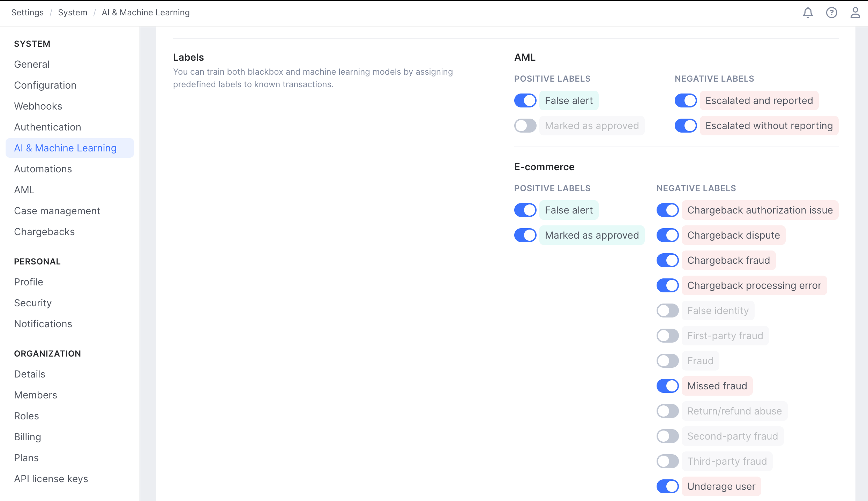This screenshot has height=501, width=868.
Task: Switch off Underage user toggle
Action: (x=667, y=486)
